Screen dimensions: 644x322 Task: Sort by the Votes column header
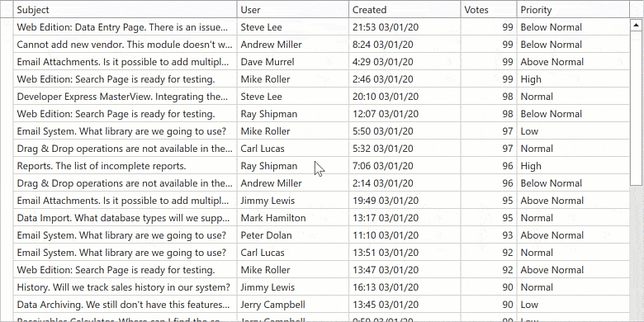(489, 9)
